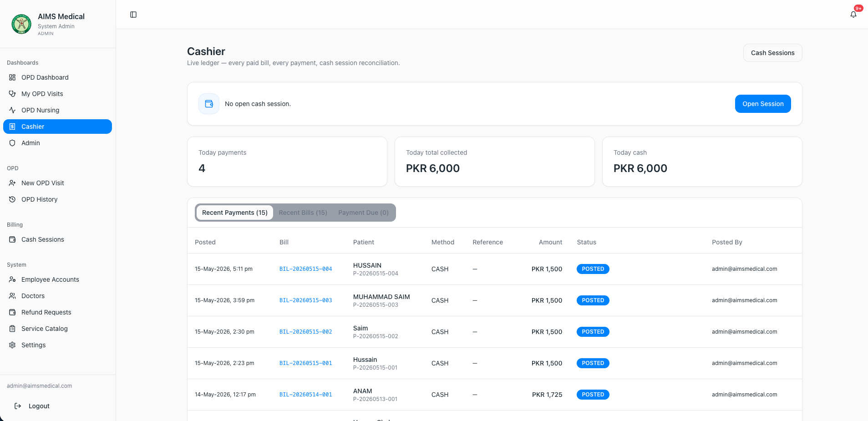Click the Admin shield icon
Viewport: 868px width, 421px height.
(x=12, y=143)
